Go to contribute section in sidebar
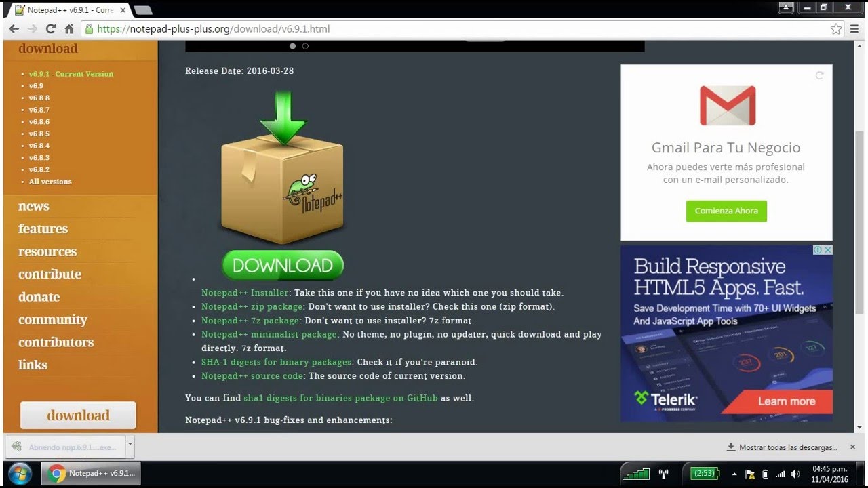Viewport: 868px width, 488px height. [x=50, y=274]
